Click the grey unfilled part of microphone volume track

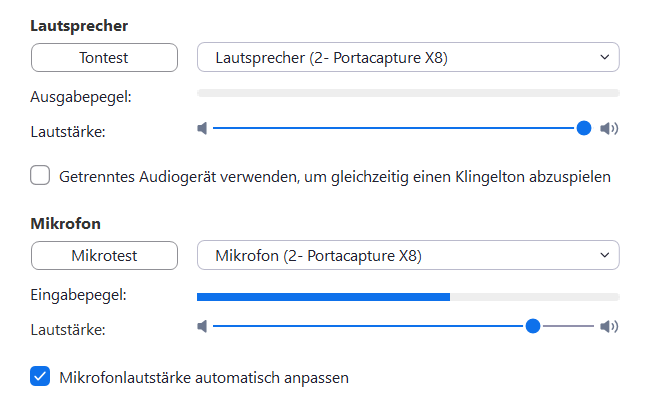(567, 326)
